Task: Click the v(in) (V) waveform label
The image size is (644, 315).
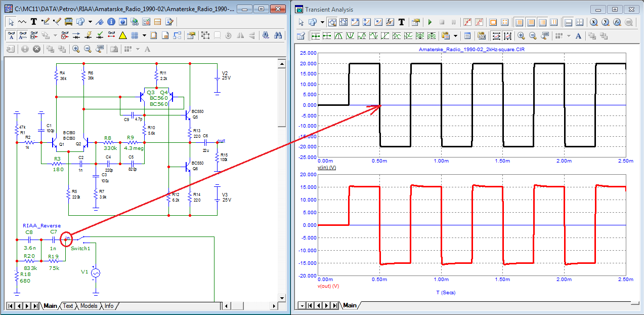Action: [x=327, y=167]
